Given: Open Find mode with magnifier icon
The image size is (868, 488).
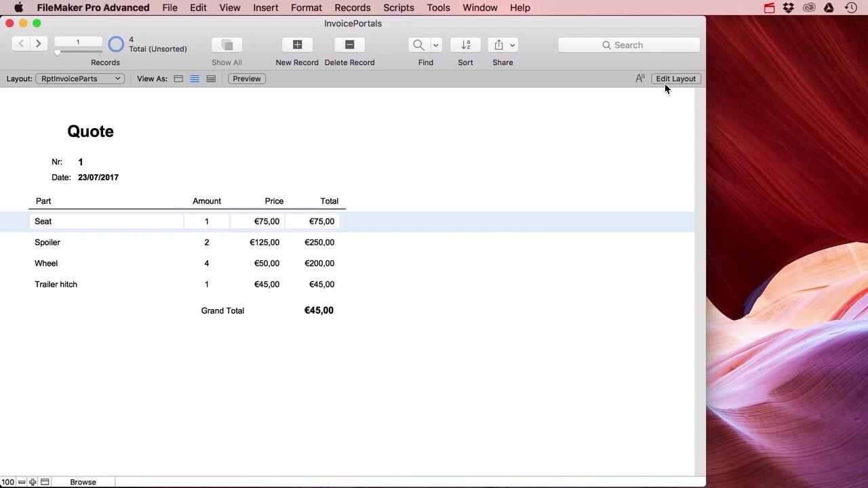Looking at the screenshot, I should point(418,45).
